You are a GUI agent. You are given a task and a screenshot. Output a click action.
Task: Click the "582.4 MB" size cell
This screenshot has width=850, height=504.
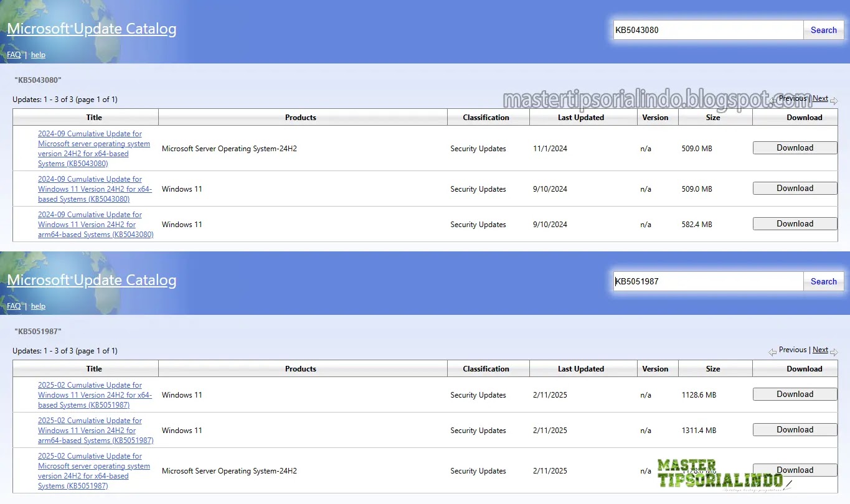coord(697,225)
